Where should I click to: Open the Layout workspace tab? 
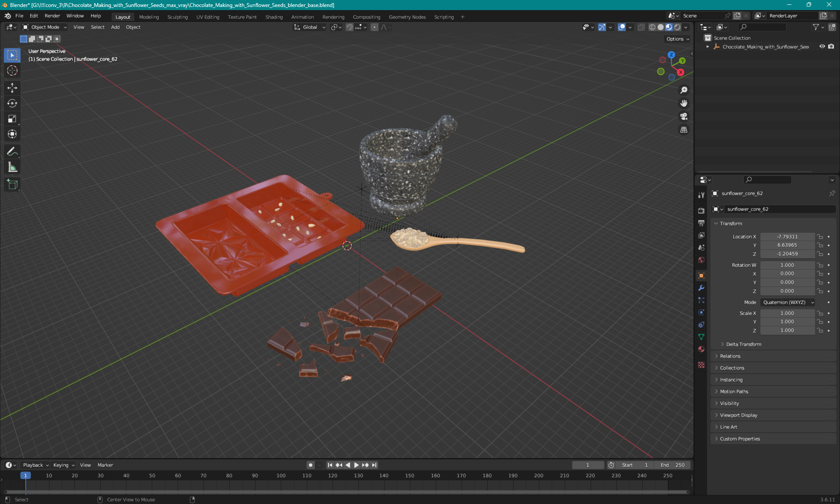click(x=122, y=16)
